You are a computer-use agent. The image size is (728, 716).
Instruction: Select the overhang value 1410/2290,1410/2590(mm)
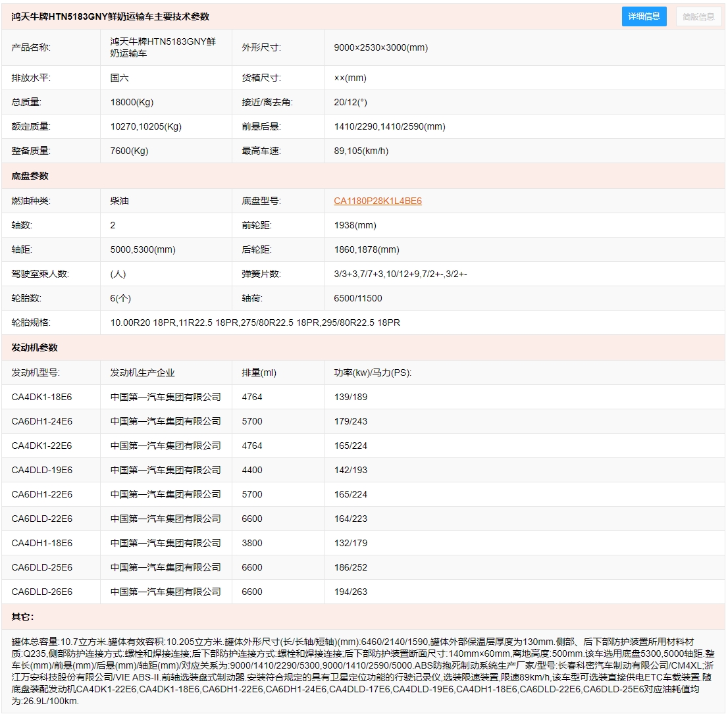pos(390,126)
